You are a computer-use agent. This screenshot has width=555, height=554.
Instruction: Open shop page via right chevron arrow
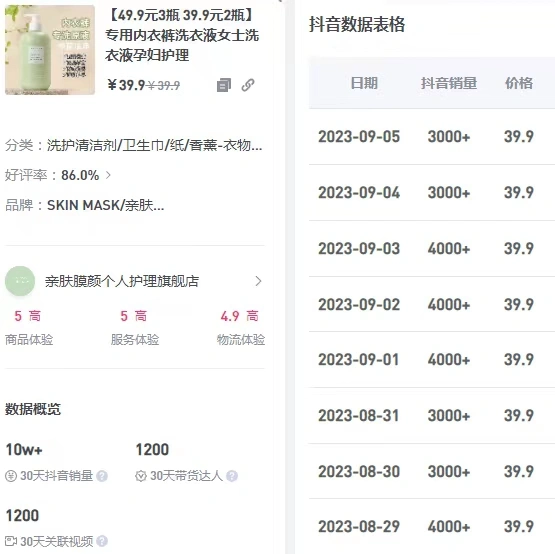click(x=258, y=281)
